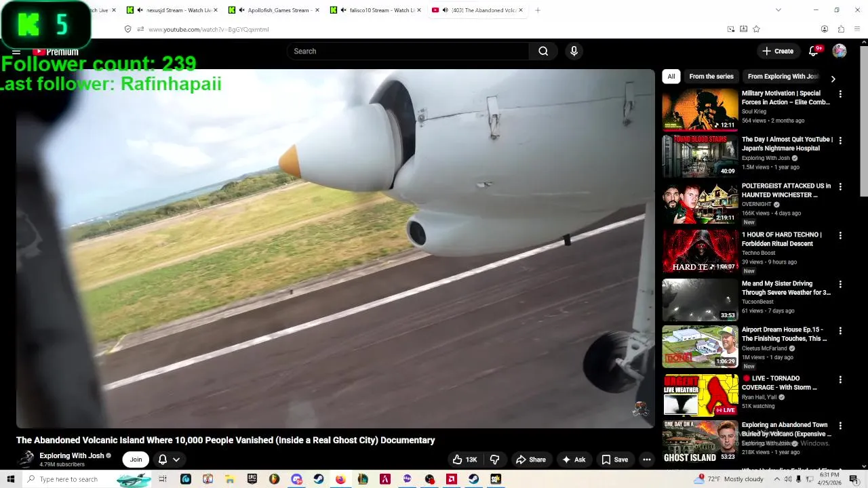This screenshot has height=488, width=868.
Task: Switch to nexusjd Stream tab
Action: point(172,10)
